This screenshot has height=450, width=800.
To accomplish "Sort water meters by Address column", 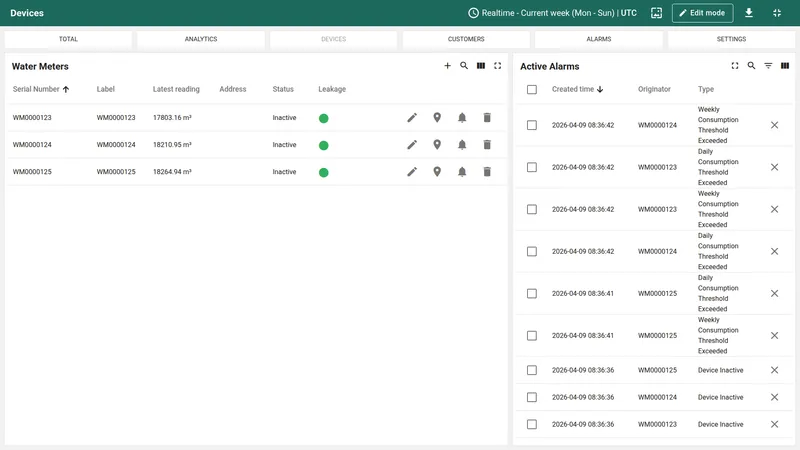I will (x=233, y=89).
